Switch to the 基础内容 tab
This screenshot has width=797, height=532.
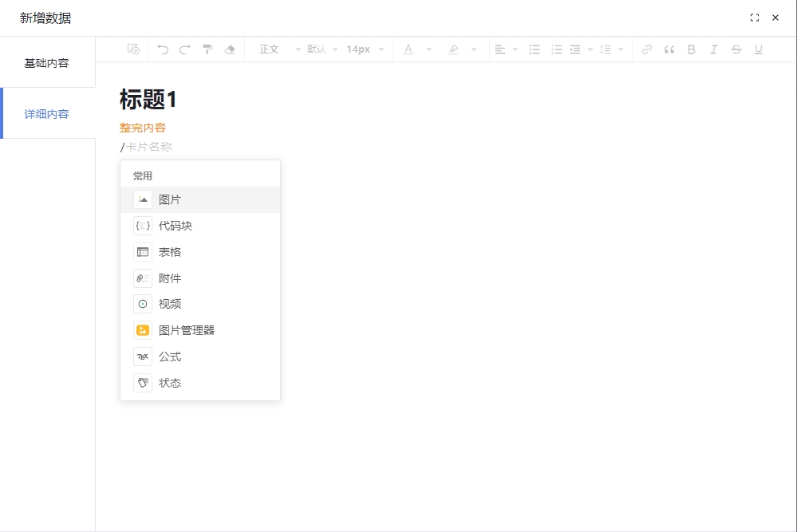47,63
